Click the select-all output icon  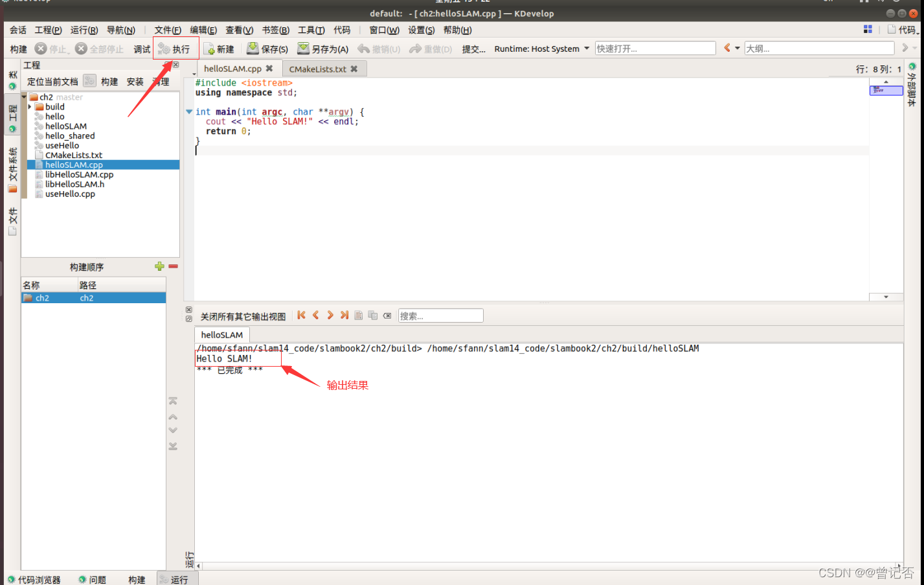(x=359, y=315)
